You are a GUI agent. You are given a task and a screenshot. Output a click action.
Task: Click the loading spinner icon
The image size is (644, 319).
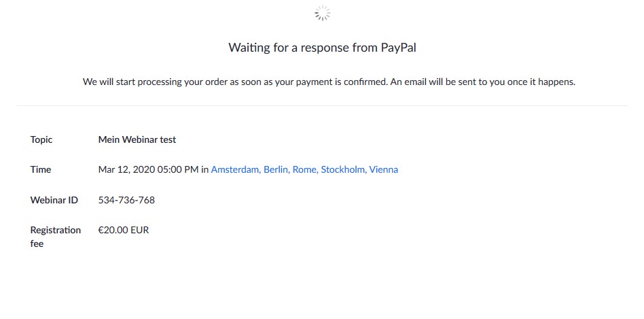(x=323, y=13)
